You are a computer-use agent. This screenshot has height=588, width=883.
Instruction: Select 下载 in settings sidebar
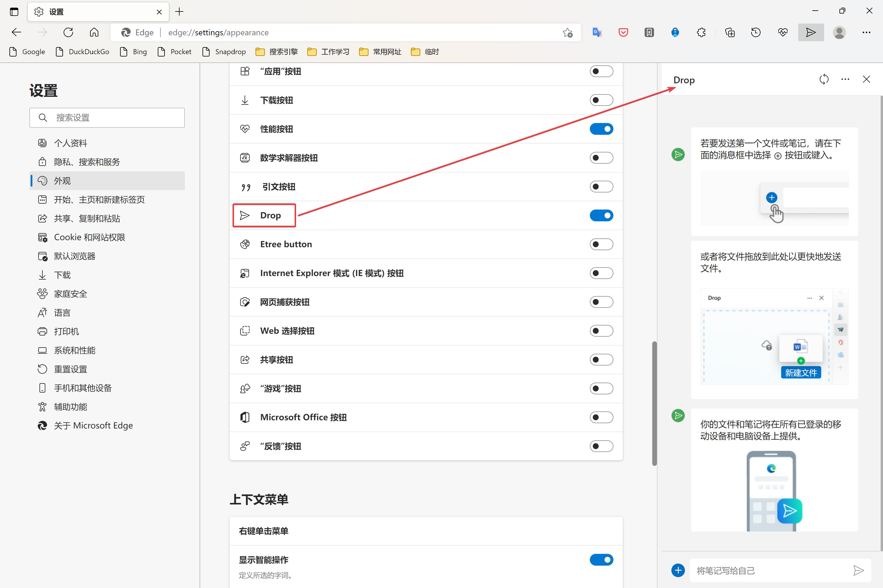click(62, 275)
